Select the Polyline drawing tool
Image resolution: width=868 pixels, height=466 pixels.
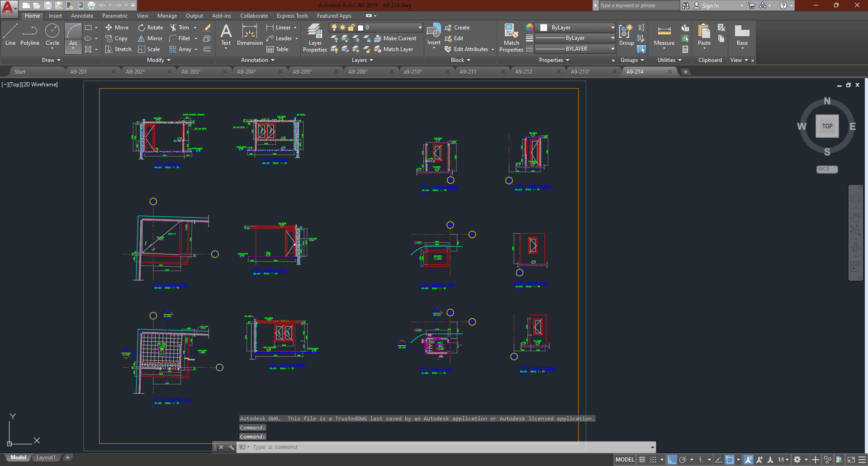pos(30,35)
